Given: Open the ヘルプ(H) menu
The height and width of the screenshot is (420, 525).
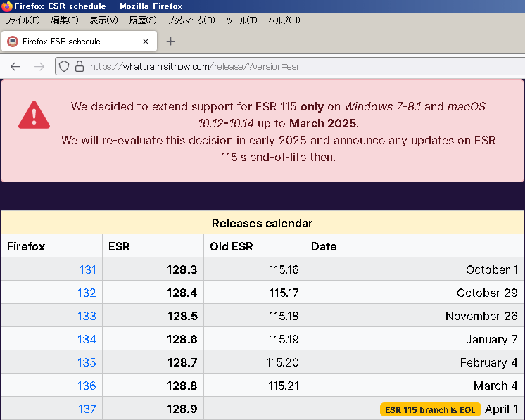Looking at the screenshot, I should click(284, 20).
